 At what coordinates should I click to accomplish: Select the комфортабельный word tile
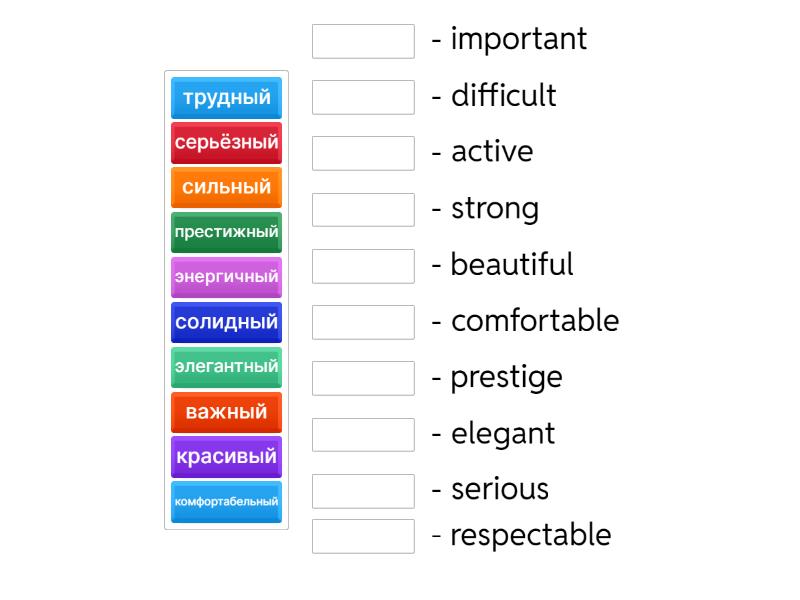point(226,501)
